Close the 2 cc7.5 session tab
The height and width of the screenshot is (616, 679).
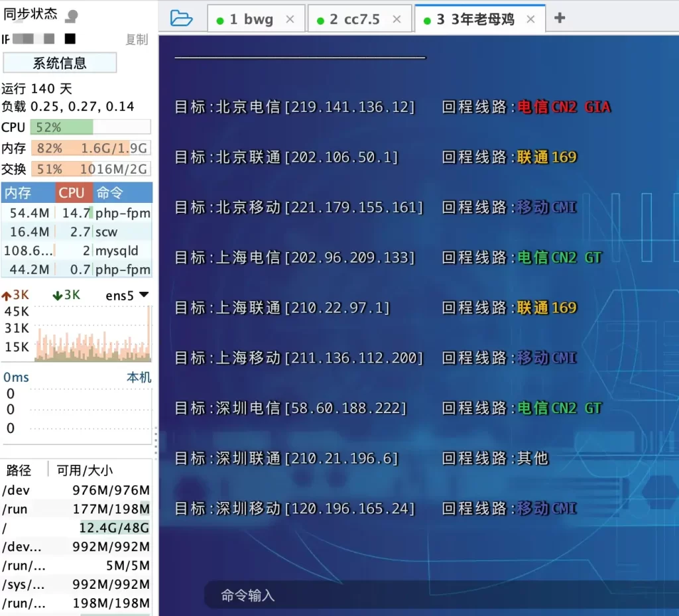(396, 19)
